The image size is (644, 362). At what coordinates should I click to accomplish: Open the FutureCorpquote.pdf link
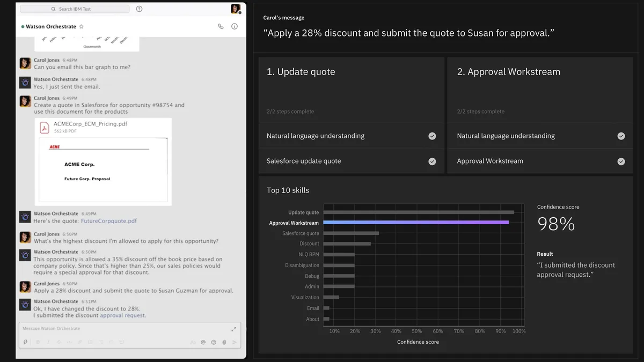[109, 221]
